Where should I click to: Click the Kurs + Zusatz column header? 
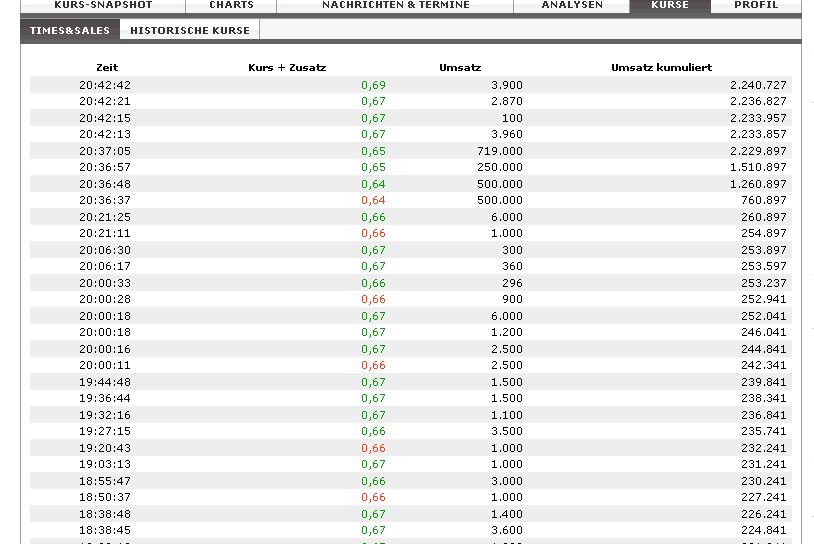pyautogui.click(x=287, y=67)
